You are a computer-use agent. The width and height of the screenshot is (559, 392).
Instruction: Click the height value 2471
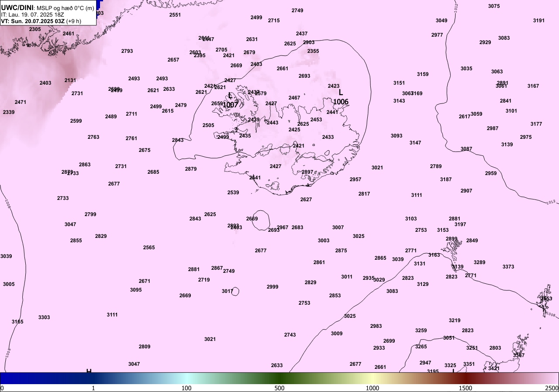point(21,102)
